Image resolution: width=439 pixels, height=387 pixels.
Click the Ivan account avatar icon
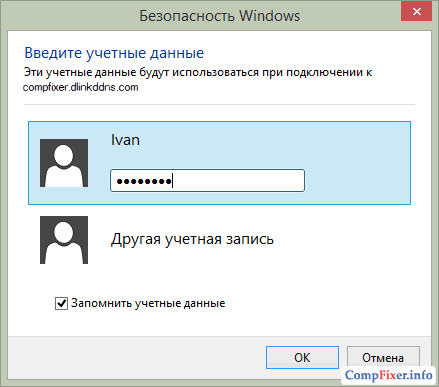click(x=64, y=163)
